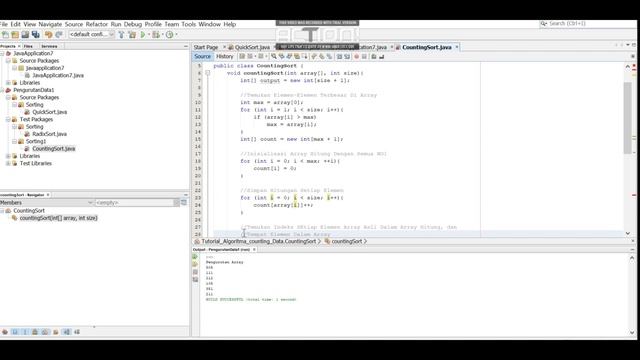Click the countingSort breadcrumb below editor
This screenshot has width=640, height=360.
(x=346, y=242)
